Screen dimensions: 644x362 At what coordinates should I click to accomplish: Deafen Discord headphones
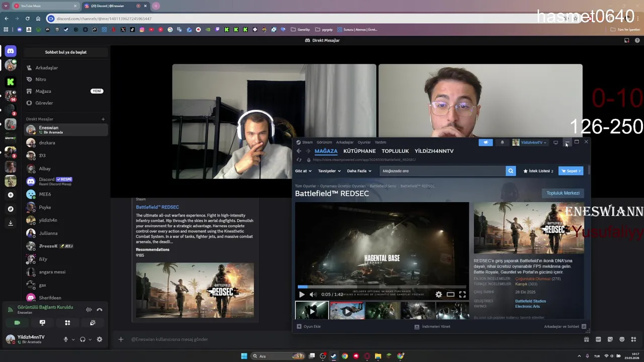pos(83,339)
